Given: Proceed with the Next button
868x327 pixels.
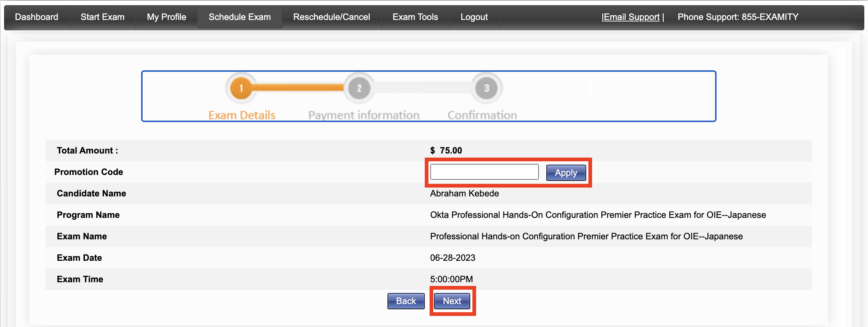Looking at the screenshot, I should click(452, 301).
